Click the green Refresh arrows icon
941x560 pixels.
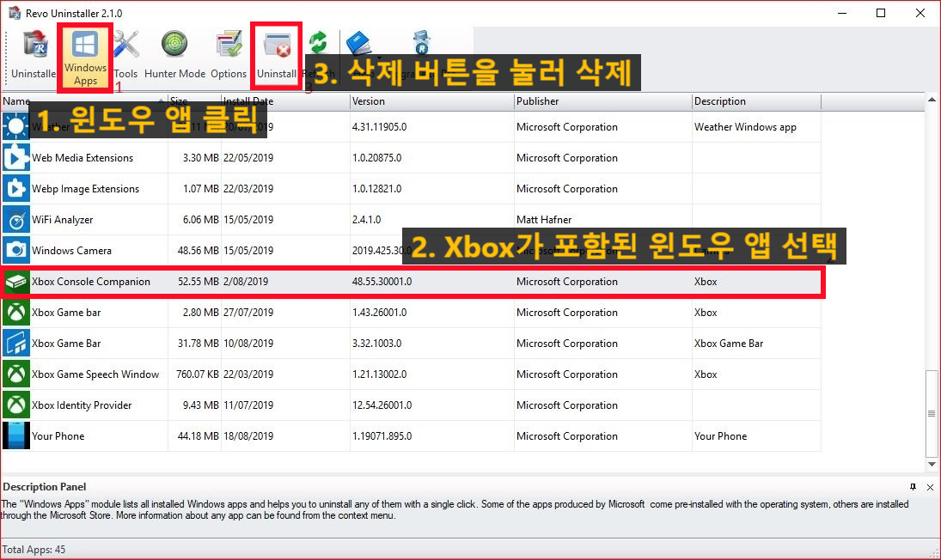pyautogui.click(x=318, y=43)
